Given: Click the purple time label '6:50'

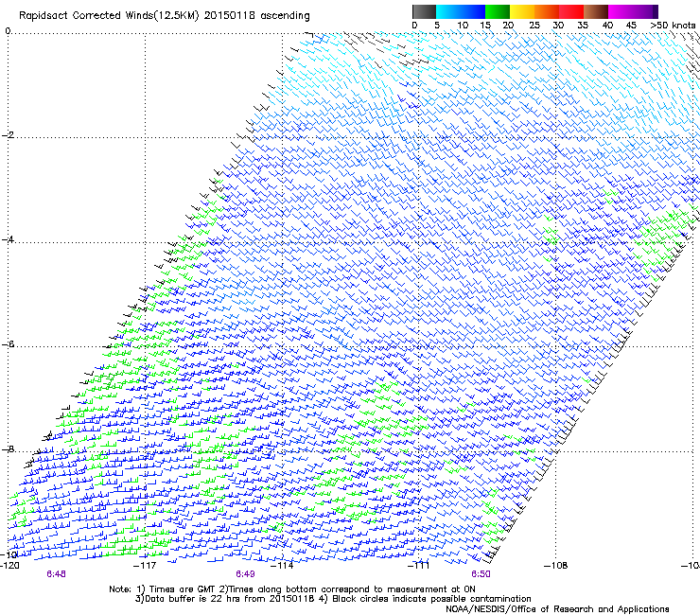Looking at the screenshot, I should pyautogui.click(x=481, y=574).
